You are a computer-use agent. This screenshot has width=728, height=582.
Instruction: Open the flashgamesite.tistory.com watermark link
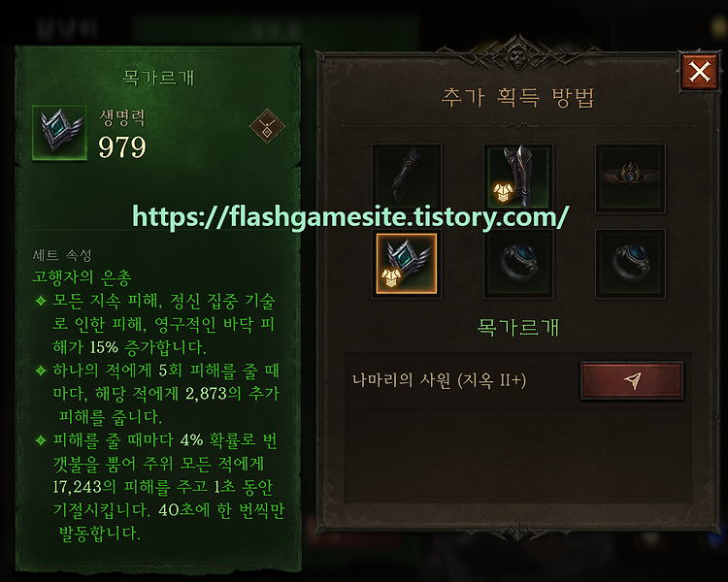click(x=350, y=216)
